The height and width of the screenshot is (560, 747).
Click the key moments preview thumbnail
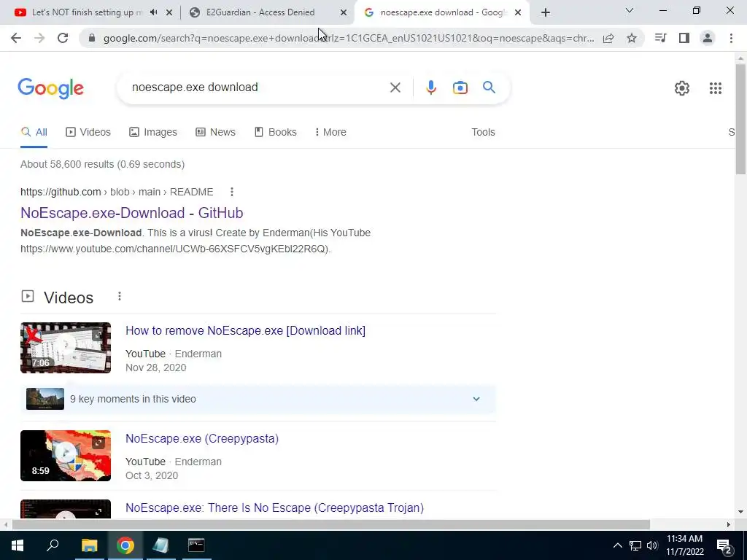click(x=45, y=399)
